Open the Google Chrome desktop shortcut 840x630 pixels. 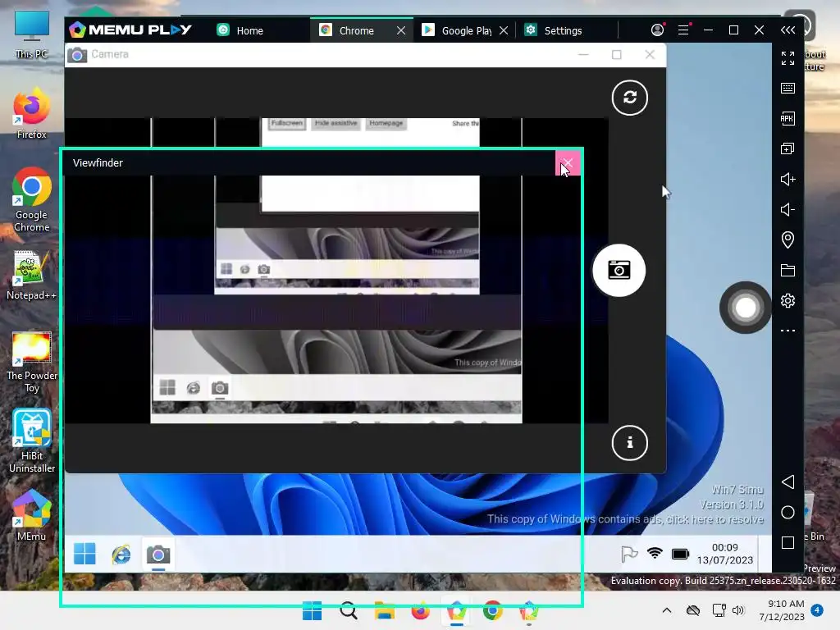(32, 200)
